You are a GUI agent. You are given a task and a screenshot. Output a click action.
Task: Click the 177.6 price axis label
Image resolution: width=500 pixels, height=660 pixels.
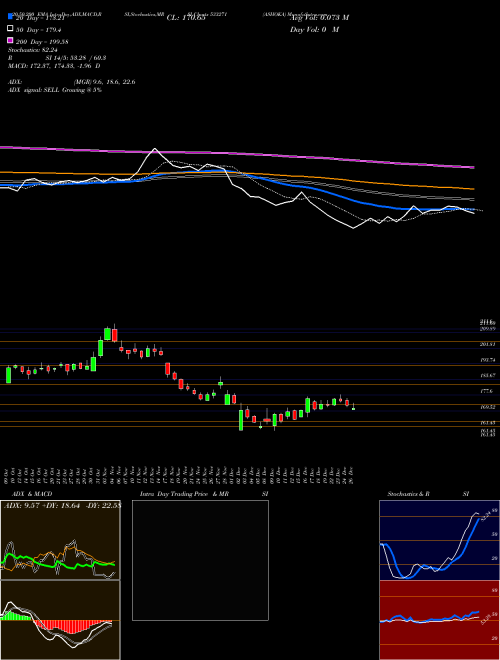click(x=487, y=391)
